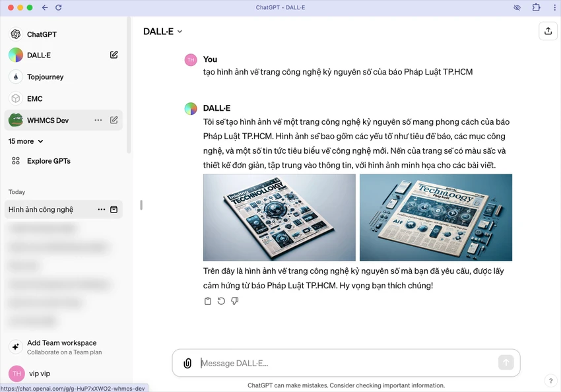
Task: Click the paperclip attach file icon
Action: pyautogui.click(x=187, y=363)
